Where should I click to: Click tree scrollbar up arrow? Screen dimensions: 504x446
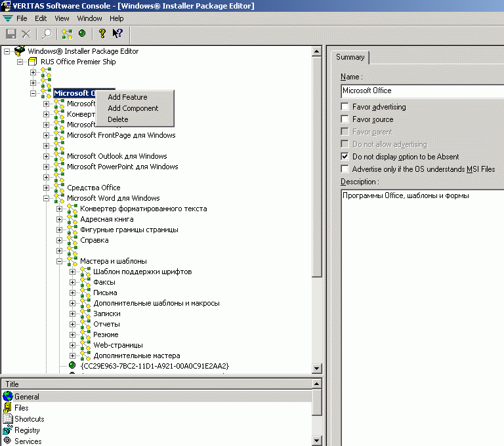[x=316, y=51]
